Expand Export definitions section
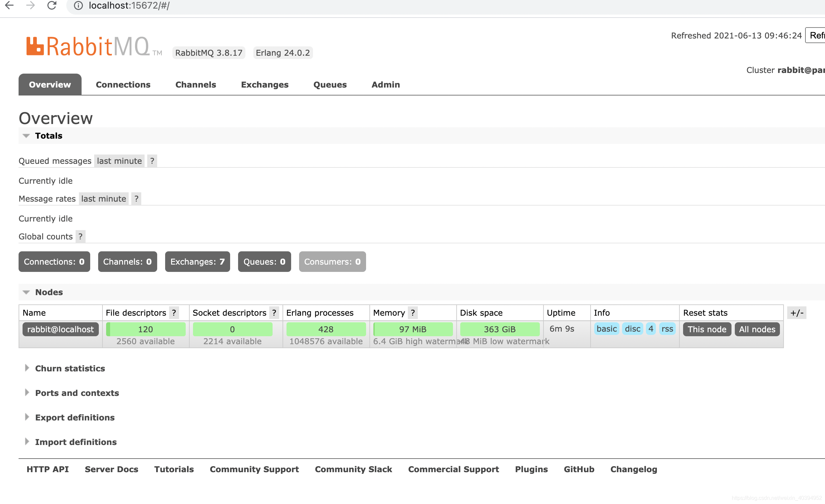The width and height of the screenshot is (825, 504). [75, 418]
